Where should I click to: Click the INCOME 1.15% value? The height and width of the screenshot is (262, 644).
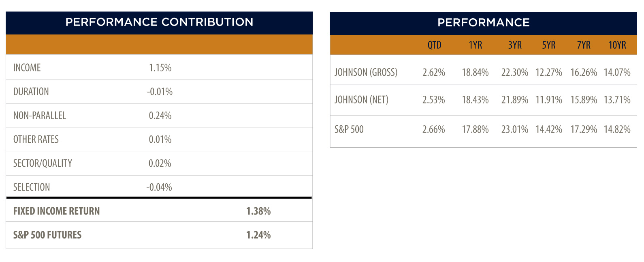[x=160, y=68]
